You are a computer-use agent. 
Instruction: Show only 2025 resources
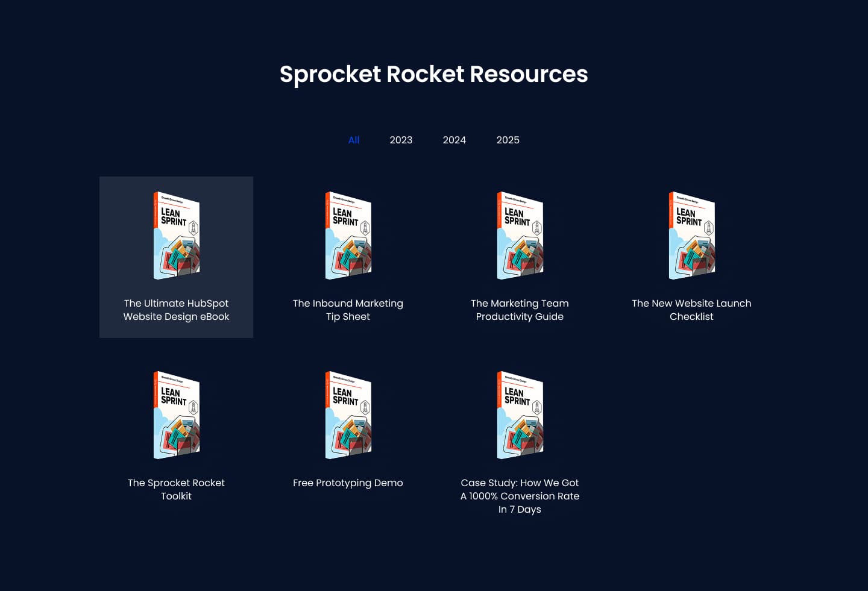pyautogui.click(x=508, y=140)
